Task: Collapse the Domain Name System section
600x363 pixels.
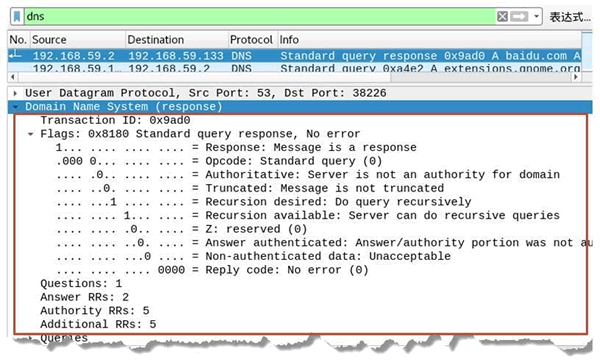Action: point(15,107)
